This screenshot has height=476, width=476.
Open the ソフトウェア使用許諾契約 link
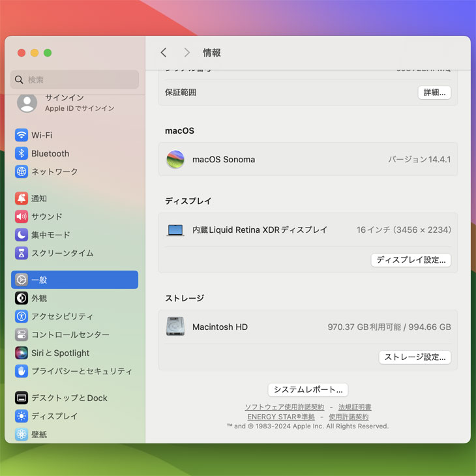pyautogui.click(x=284, y=407)
